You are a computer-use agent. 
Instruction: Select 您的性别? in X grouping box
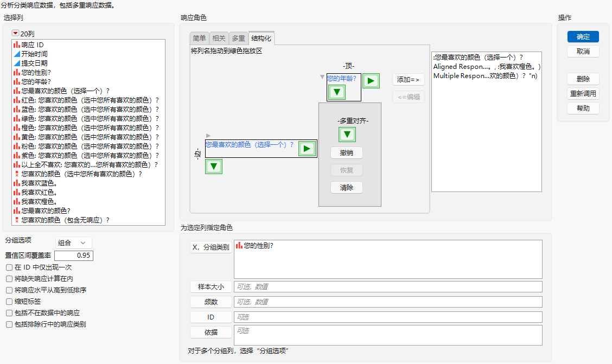tap(254, 245)
